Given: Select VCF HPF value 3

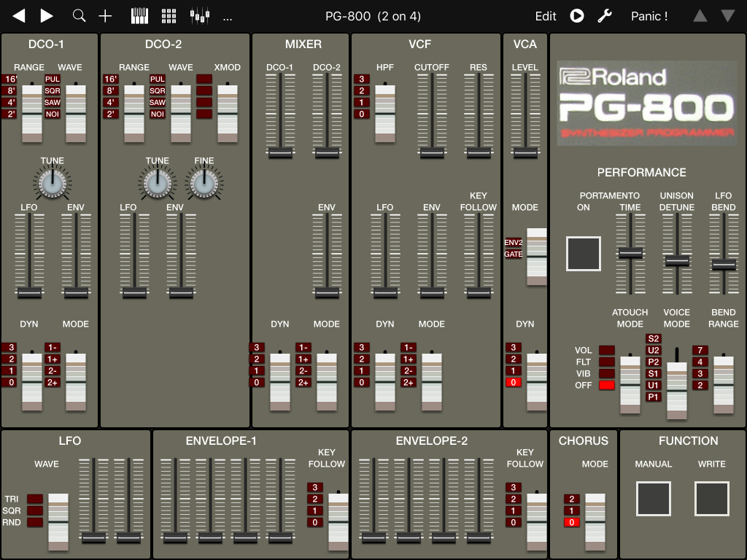Looking at the screenshot, I should (x=362, y=79).
